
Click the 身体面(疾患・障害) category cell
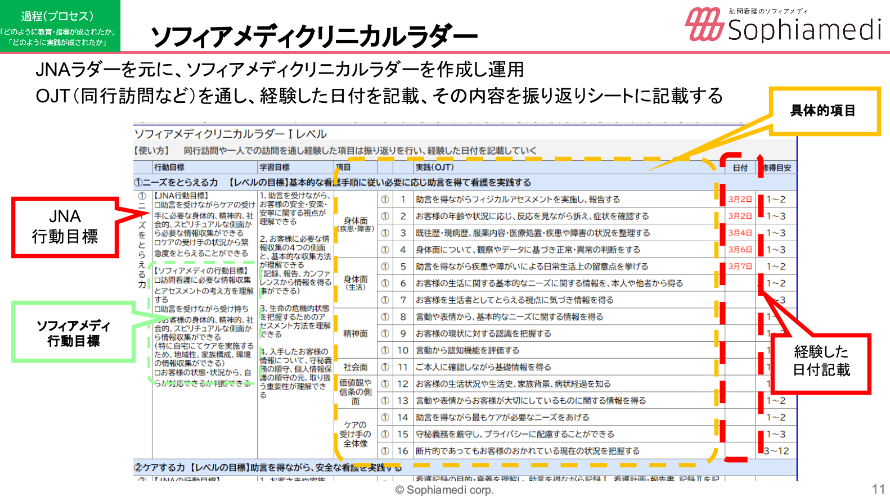coord(355,224)
